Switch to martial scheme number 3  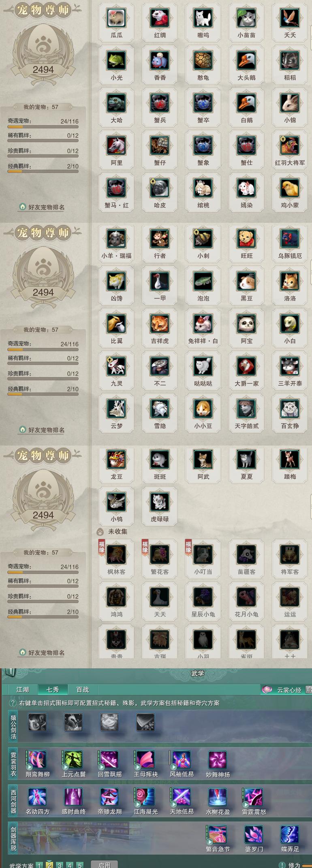click(60, 865)
